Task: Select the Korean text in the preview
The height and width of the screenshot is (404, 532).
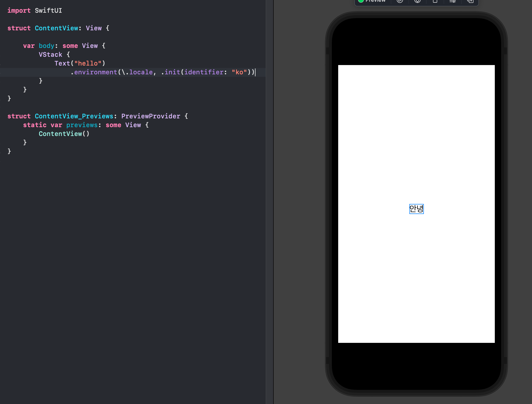Action: click(x=416, y=209)
